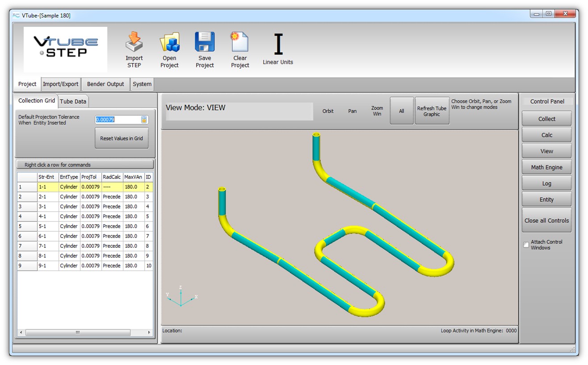This screenshot has width=588, height=365.
Task: Open calculator icon beside projection tolerance field
Action: (x=144, y=119)
